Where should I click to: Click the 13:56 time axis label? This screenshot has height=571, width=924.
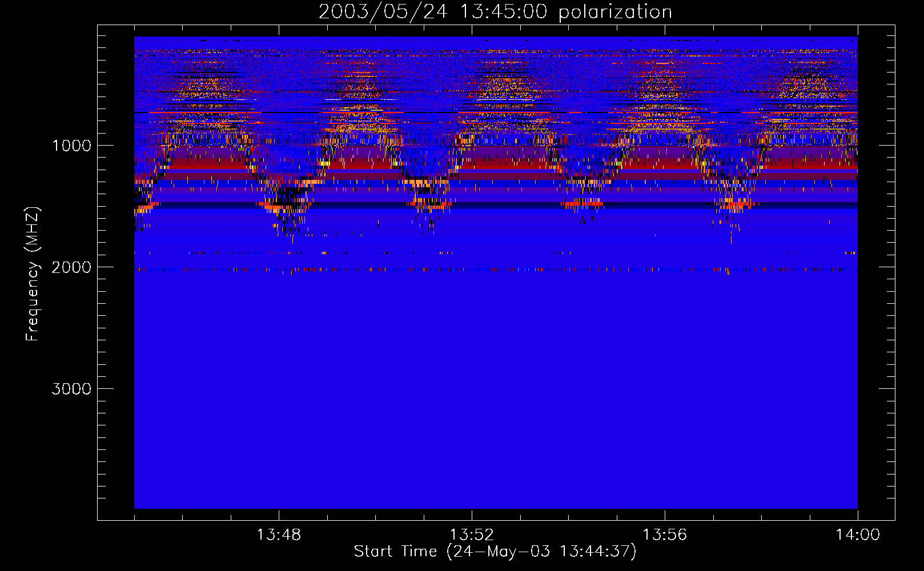(x=665, y=535)
